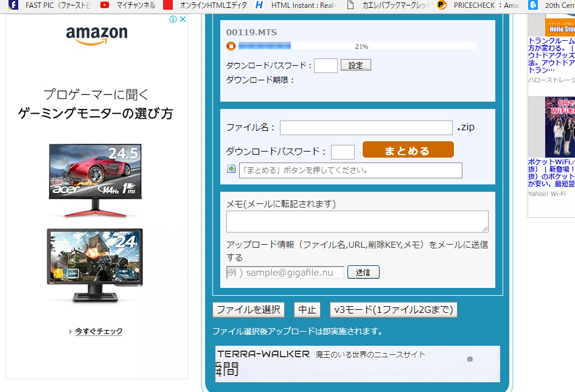Click the Hello Storage ad image
This screenshot has height=392, width=575.
(x=560, y=24)
